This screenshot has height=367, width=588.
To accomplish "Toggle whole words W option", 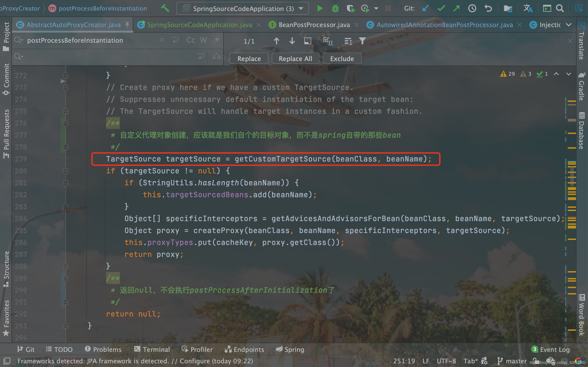I will point(203,40).
